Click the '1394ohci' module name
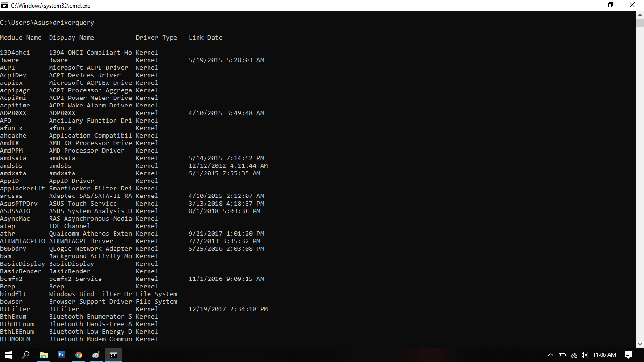644x362 pixels. 15,53
